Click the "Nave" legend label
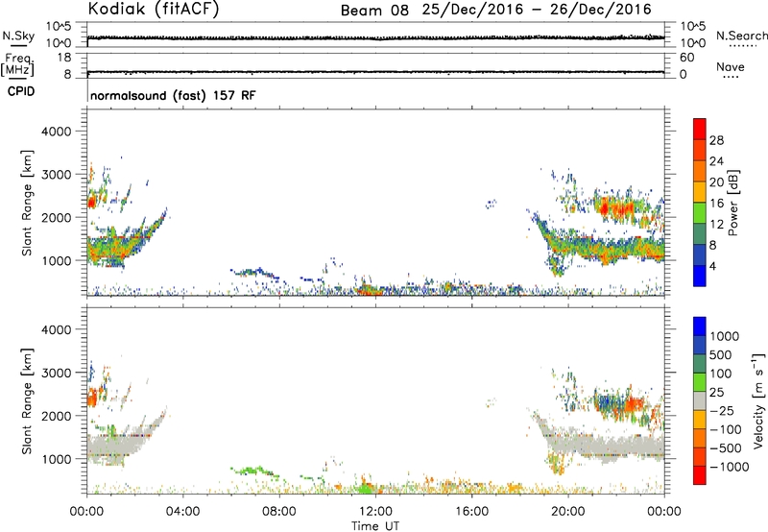768x532 pixels. pos(730,67)
